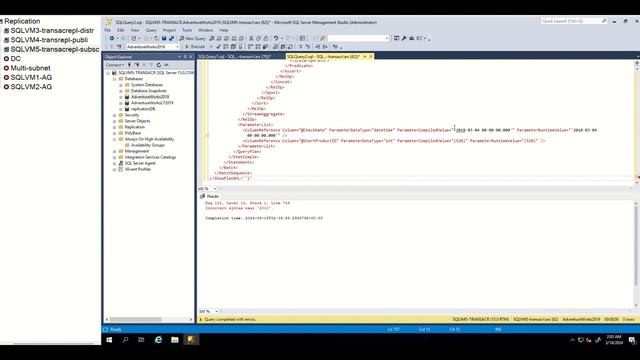
Task: Open the Window menu
Action: 206,30
